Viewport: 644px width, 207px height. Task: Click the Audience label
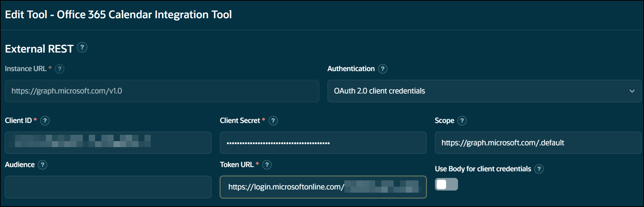[20, 165]
